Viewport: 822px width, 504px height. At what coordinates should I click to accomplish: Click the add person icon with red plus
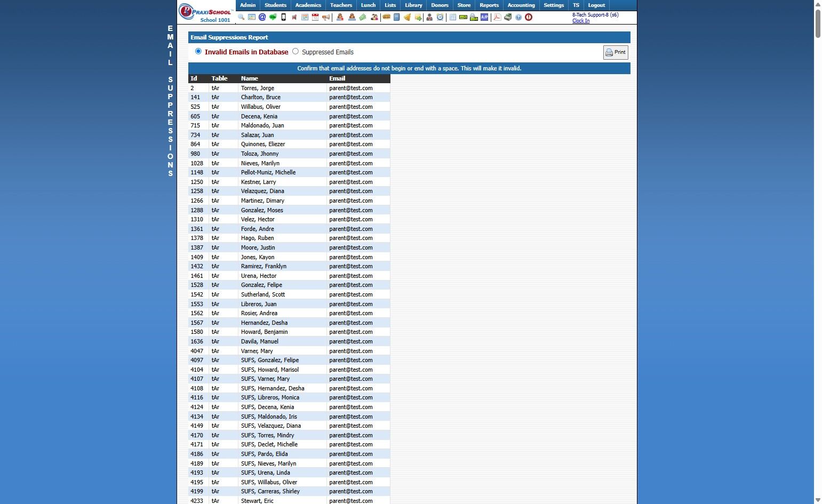point(340,17)
